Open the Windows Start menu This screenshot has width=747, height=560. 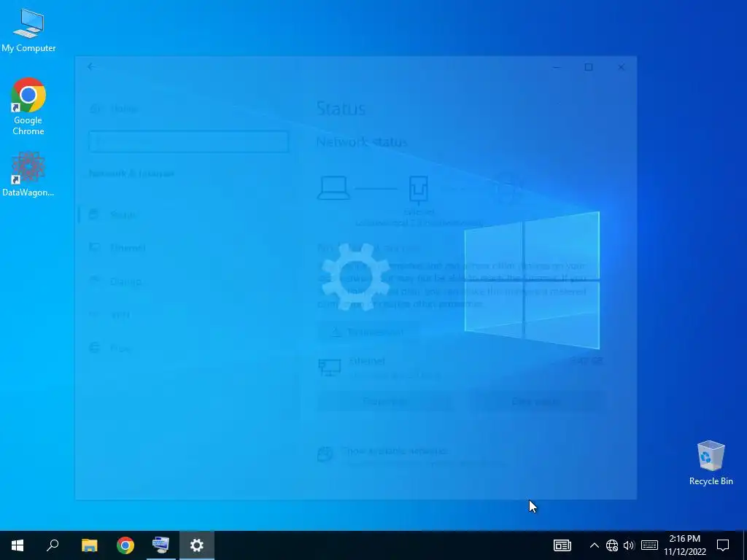(18, 545)
